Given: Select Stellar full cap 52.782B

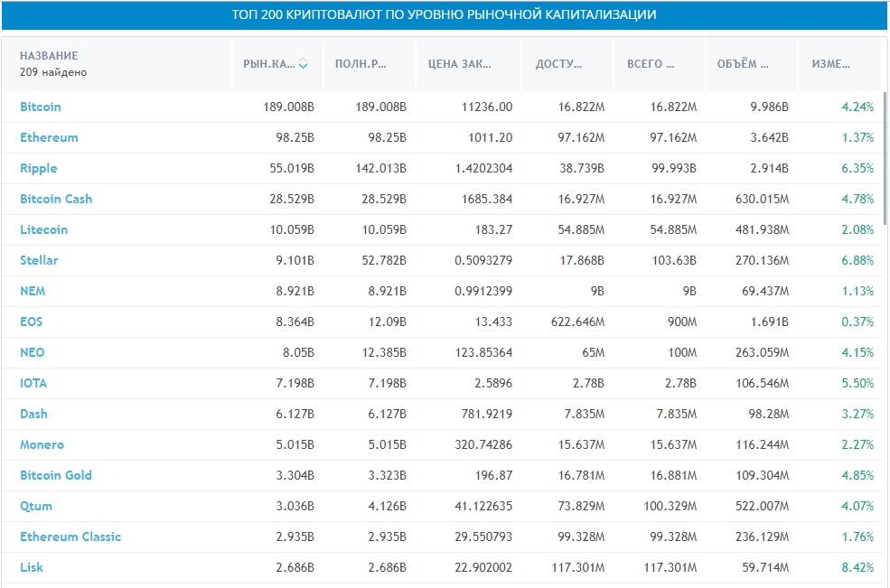Looking at the screenshot, I should (x=384, y=260).
